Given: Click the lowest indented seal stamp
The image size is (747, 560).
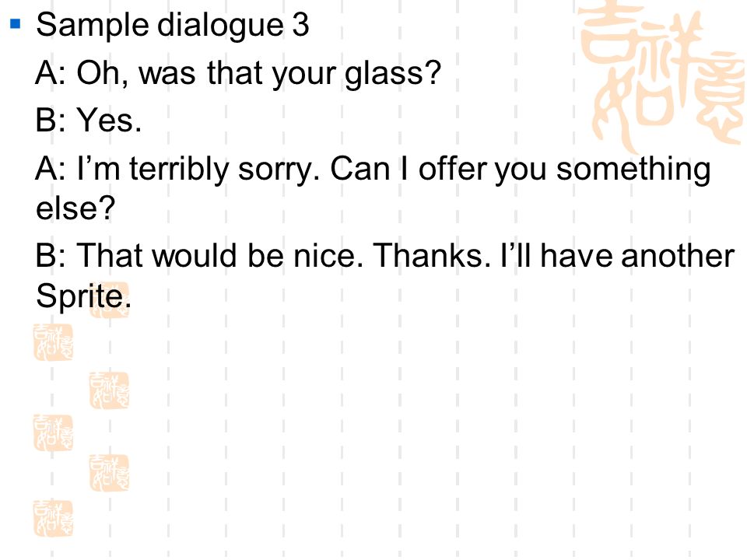Looking at the screenshot, I should click(x=109, y=473).
